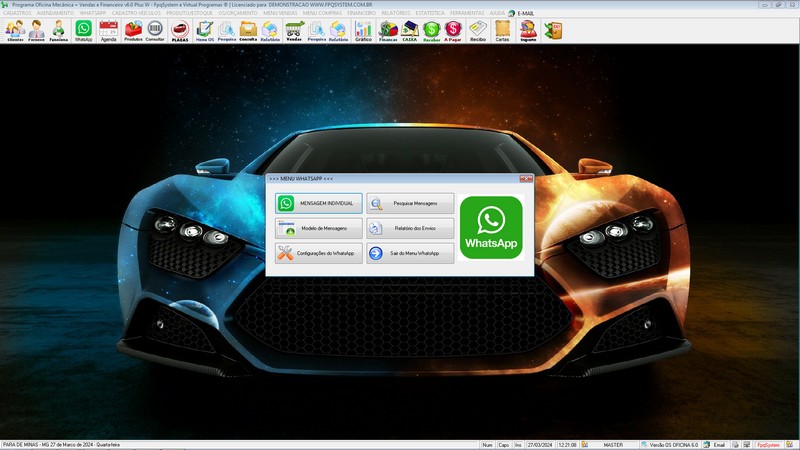Open the AJUDA menu
Screen dimensions: 800x450
point(497,13)
